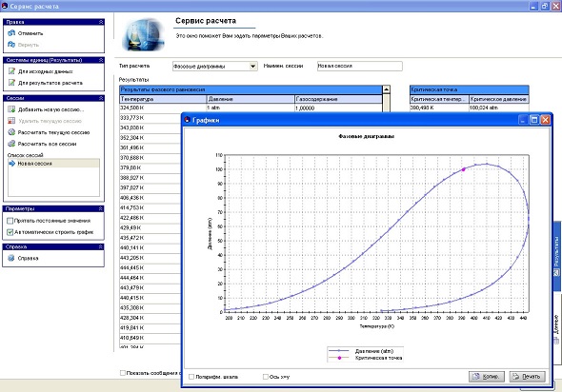Collapse the Правка panel
Screen dimensions: 562x392
(101, 22)
